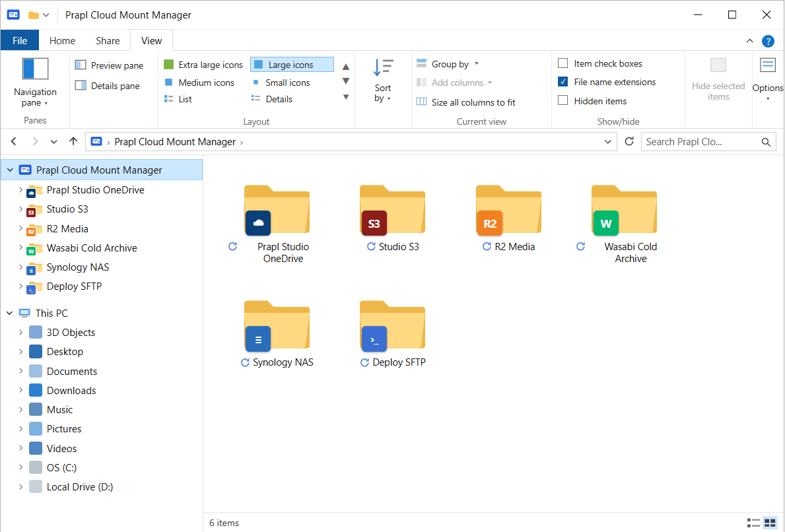Collapse Prapl Cloud Mount Manager tree node
This screenshot has width=785, height=532.
click(x=10, y=170)
